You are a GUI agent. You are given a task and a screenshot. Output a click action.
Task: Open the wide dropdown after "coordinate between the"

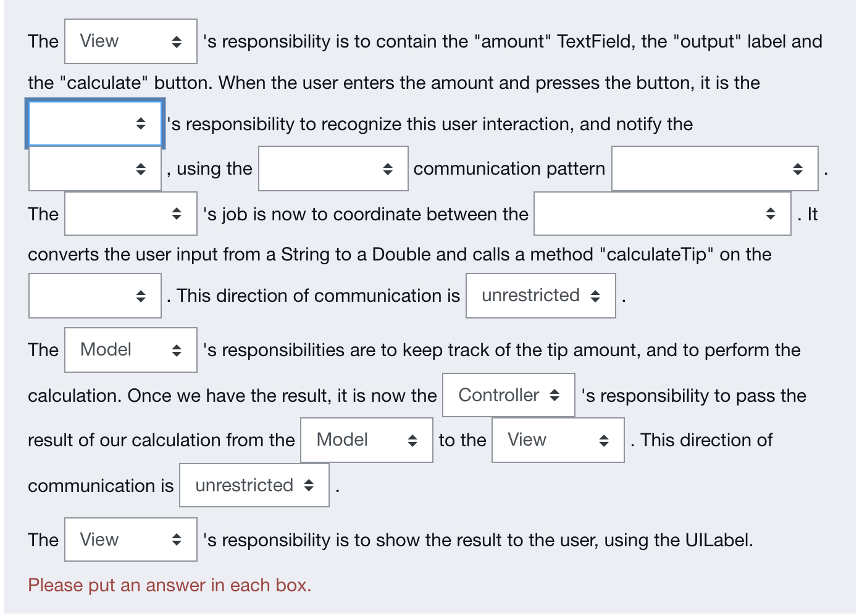[x=663, y=214]
